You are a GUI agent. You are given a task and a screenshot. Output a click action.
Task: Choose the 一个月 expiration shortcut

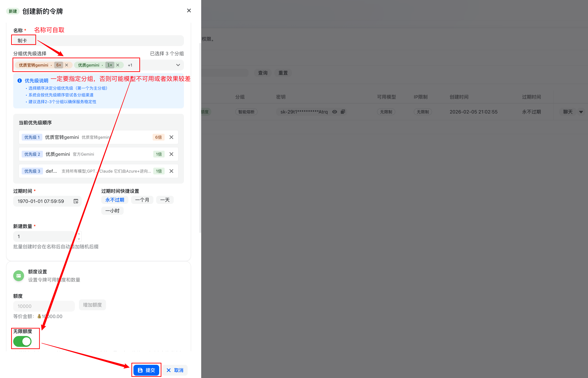142,200
